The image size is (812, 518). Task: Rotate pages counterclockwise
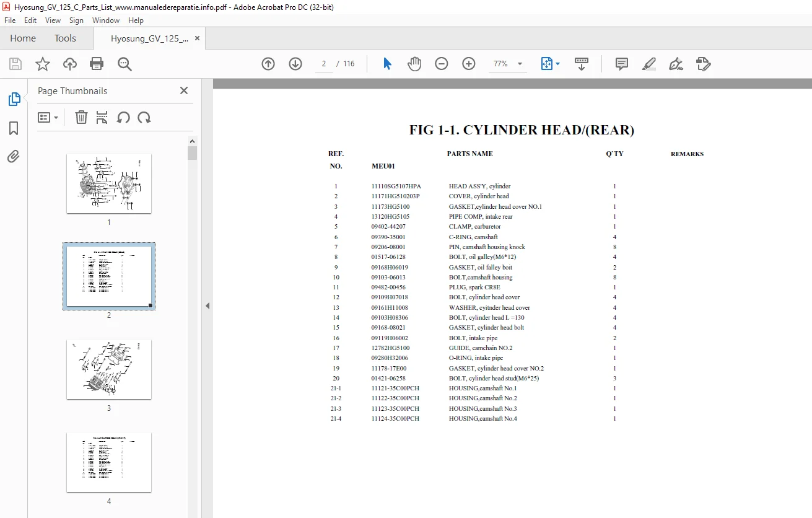coord(123,118)
